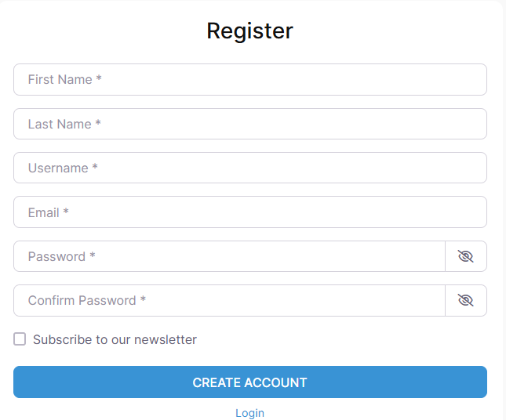Activate the Password input box

click(229, 256)
